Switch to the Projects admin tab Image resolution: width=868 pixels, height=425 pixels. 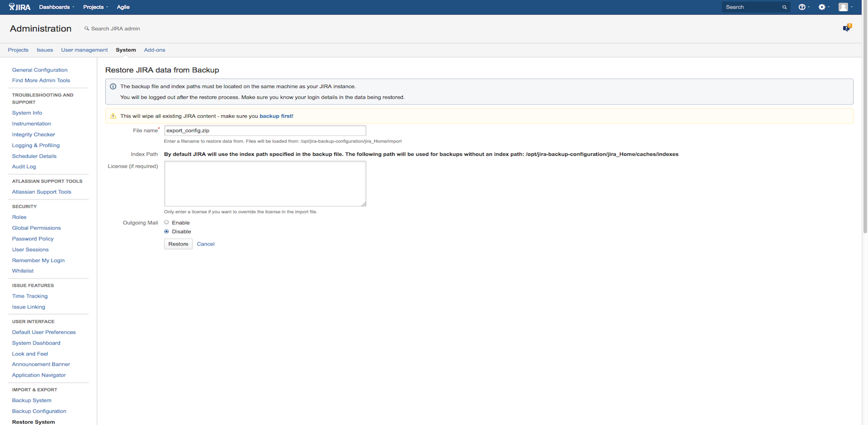coord(18,50)
